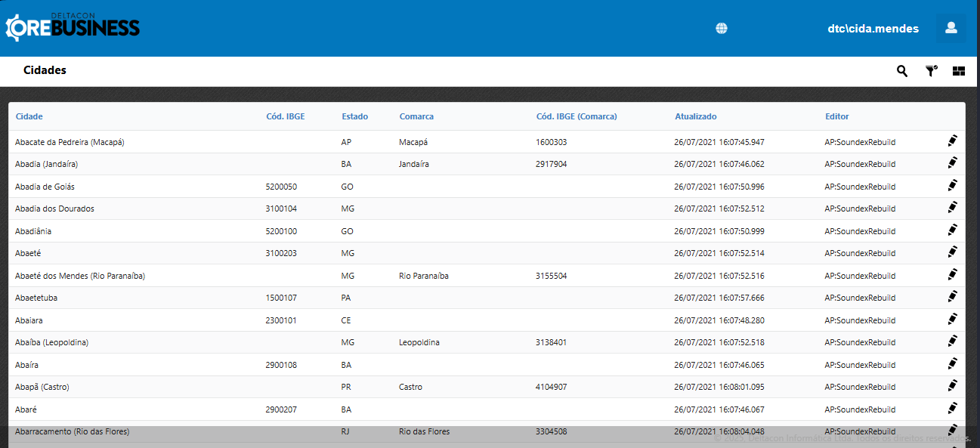Image resolution: width=980 pixels, height=448 pixels.
Task: Sort by Comarca column header
Action: [416, 116]
